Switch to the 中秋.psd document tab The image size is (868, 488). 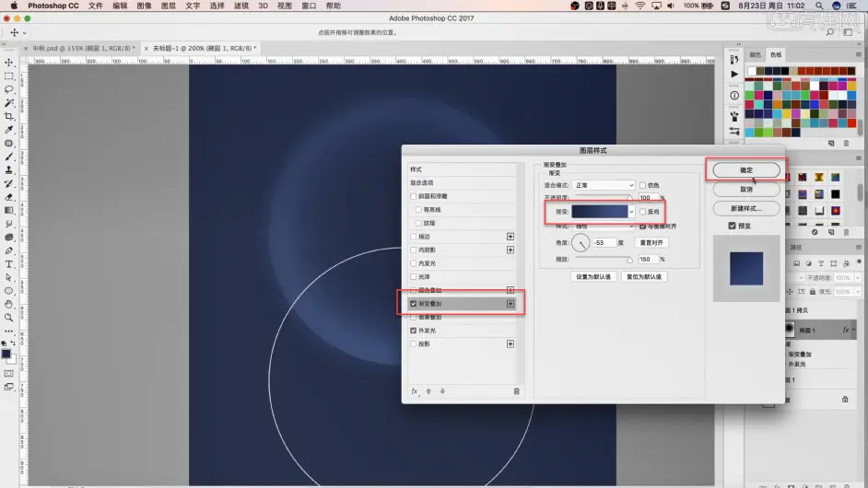[81, 48]
